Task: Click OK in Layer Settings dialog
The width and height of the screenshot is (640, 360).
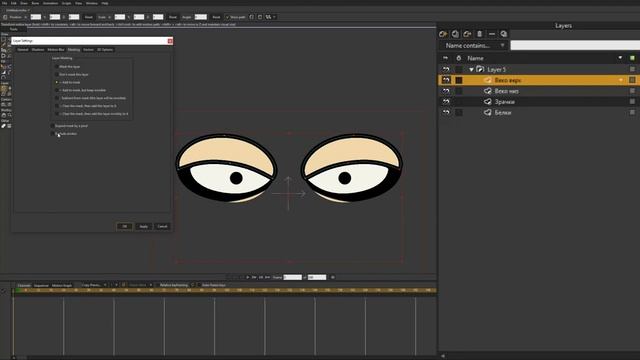Action: (x=124, y=227)
